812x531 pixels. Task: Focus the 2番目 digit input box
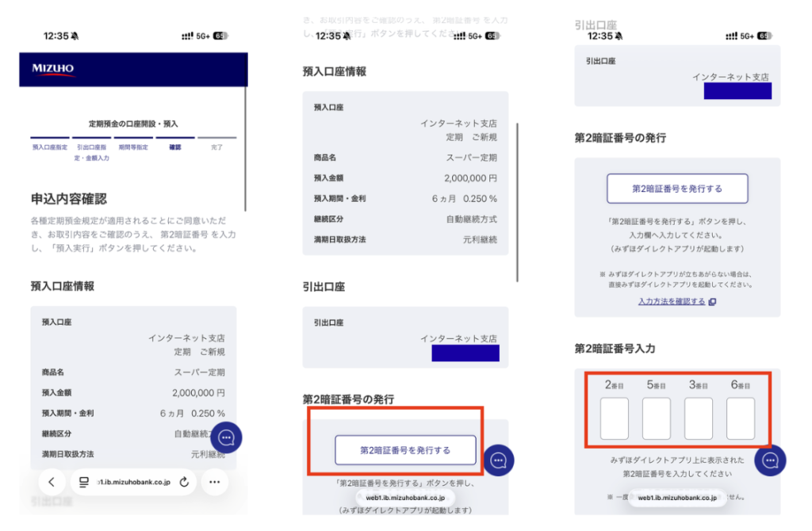(x=615, y=418)
